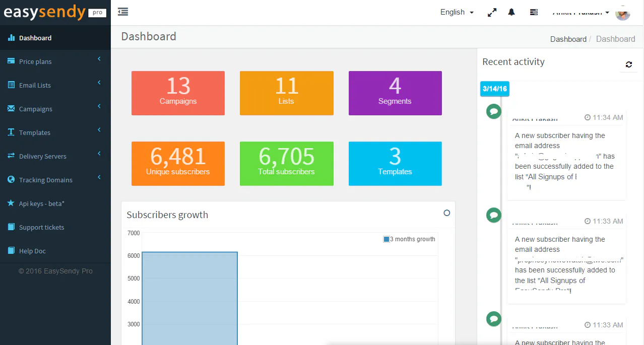This screenshot has height=345, width=644.
Task: Expand the Templates chevron
Action: coord(99,130)
